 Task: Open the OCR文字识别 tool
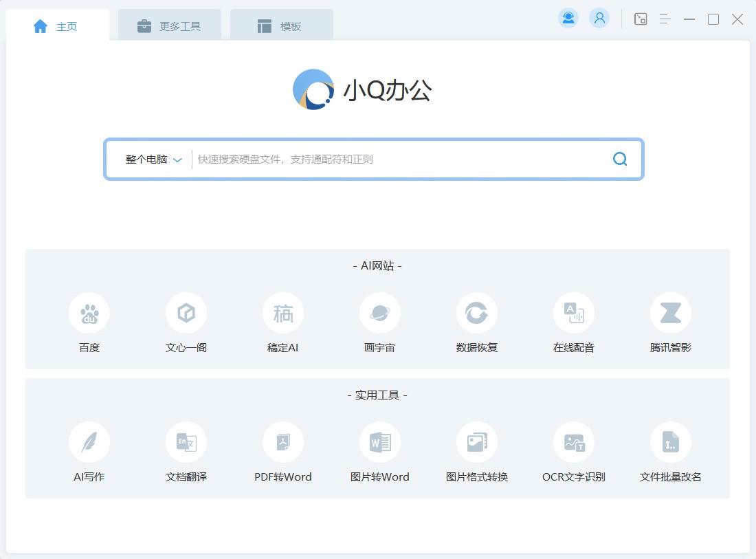tap(574, 443)
